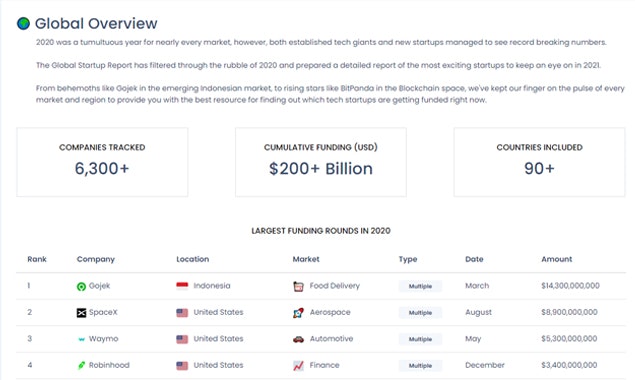Screen dimensions: 635x380
Task: Open the Waymo company name
Action: coord(103,339)
